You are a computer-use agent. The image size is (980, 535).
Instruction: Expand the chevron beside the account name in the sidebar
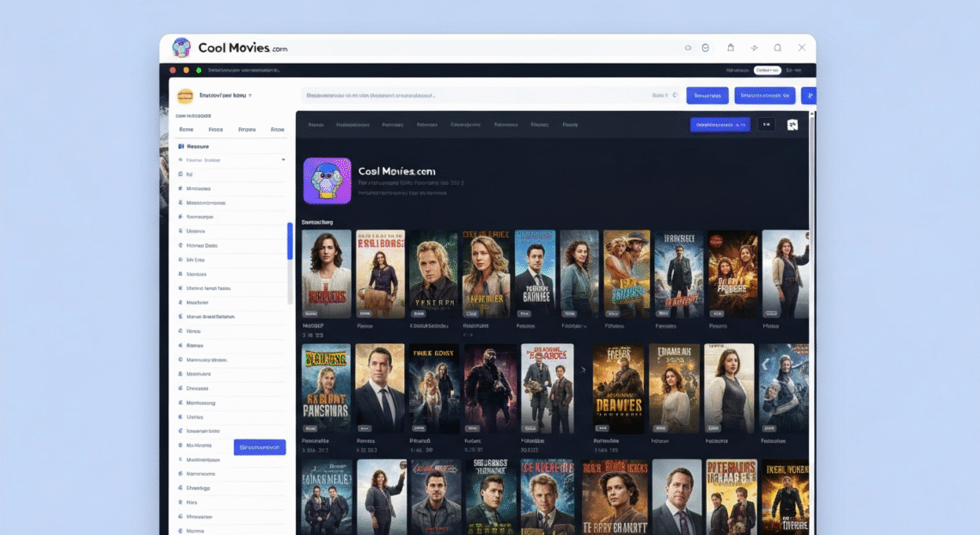(x=250, y=95)
